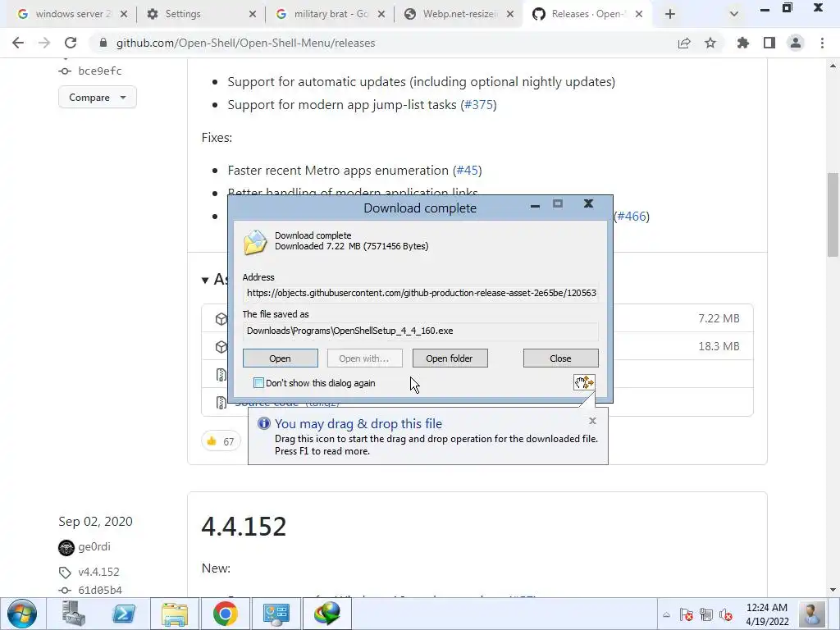Click Open folder button in dialog
This screenshot has height=630, width=840.
click(x=450, y=358)
